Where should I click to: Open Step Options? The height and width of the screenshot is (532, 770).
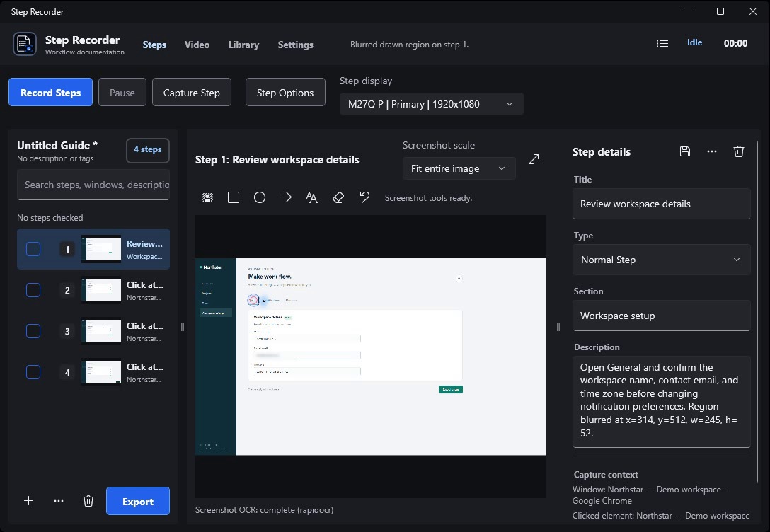tap(285, 92)
